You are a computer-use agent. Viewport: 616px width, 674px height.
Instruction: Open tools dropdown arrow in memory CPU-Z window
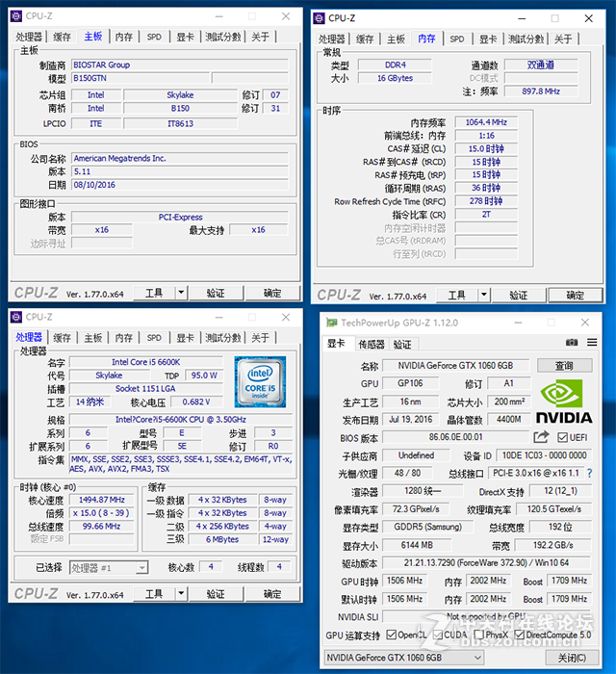[484, 295]
